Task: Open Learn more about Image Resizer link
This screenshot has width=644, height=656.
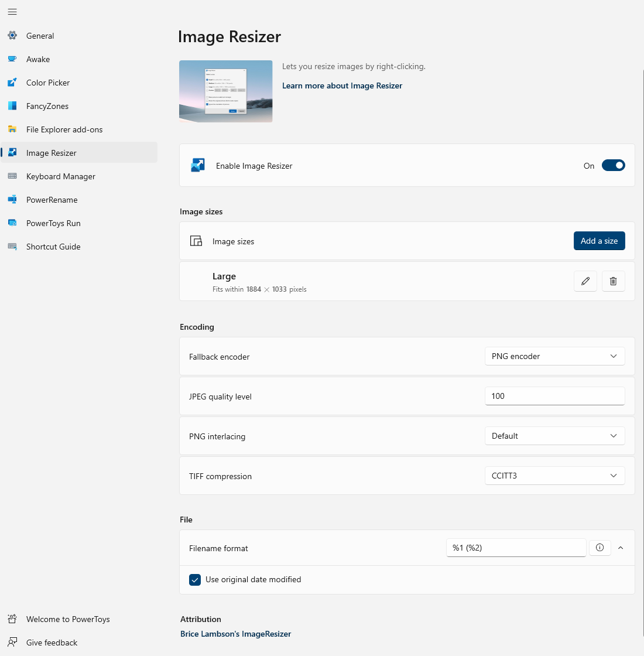Action: click(342, 86)
